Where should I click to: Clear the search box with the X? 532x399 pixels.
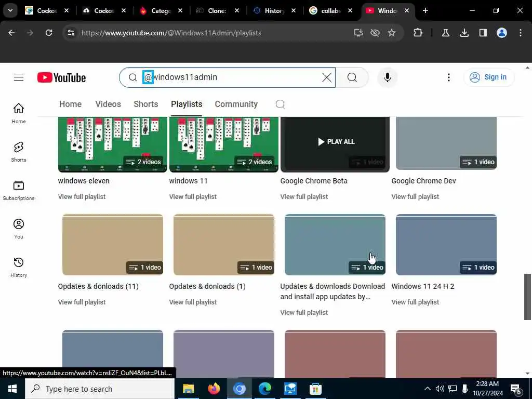(327, 77)
